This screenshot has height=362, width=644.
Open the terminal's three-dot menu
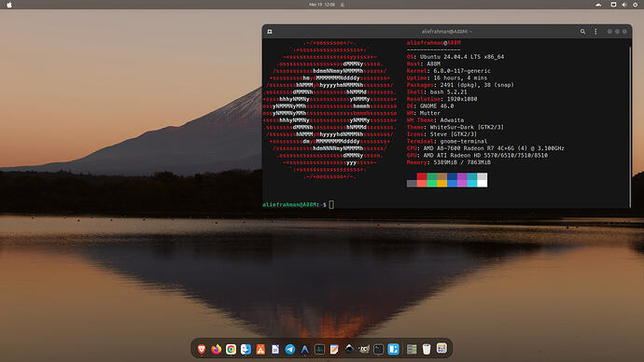[595, 32]
